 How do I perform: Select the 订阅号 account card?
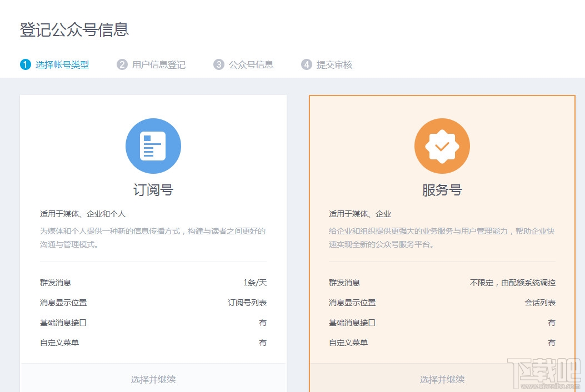coord(153,222)
